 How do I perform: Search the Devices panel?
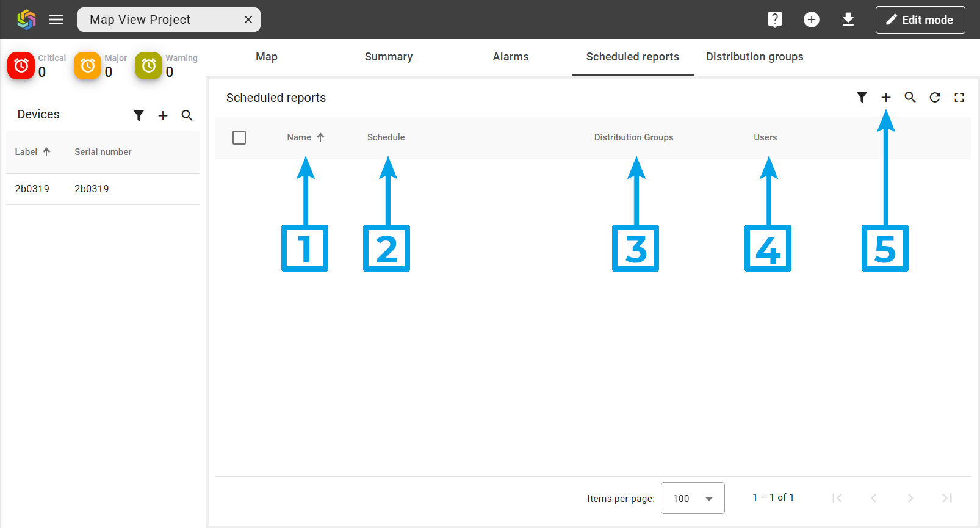click(187, 115)
